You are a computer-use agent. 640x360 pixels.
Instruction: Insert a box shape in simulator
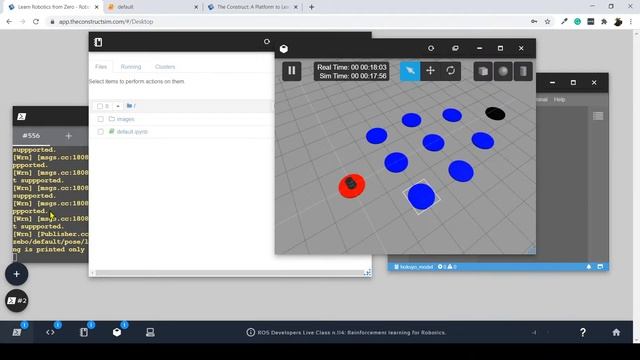click(x=483, y=71)
